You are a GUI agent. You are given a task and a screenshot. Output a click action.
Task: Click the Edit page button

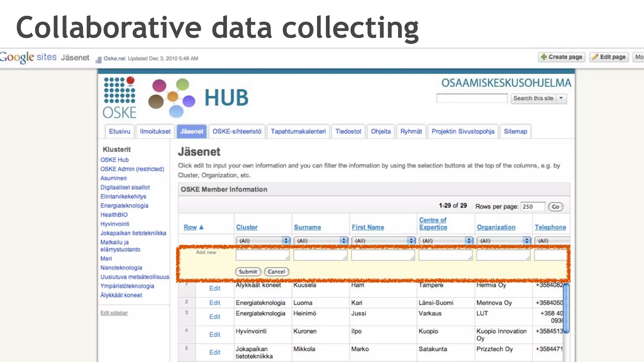pyautogui.click(x=608, y=57)
